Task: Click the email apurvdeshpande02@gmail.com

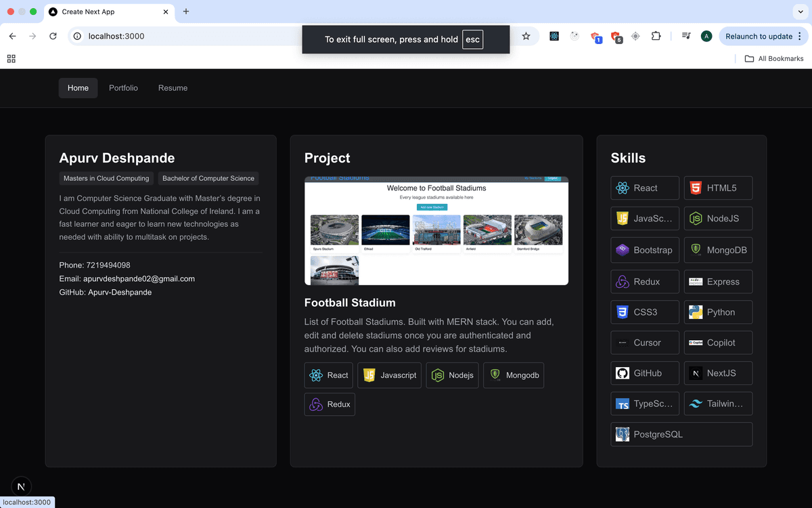Action: click(139, 279)
